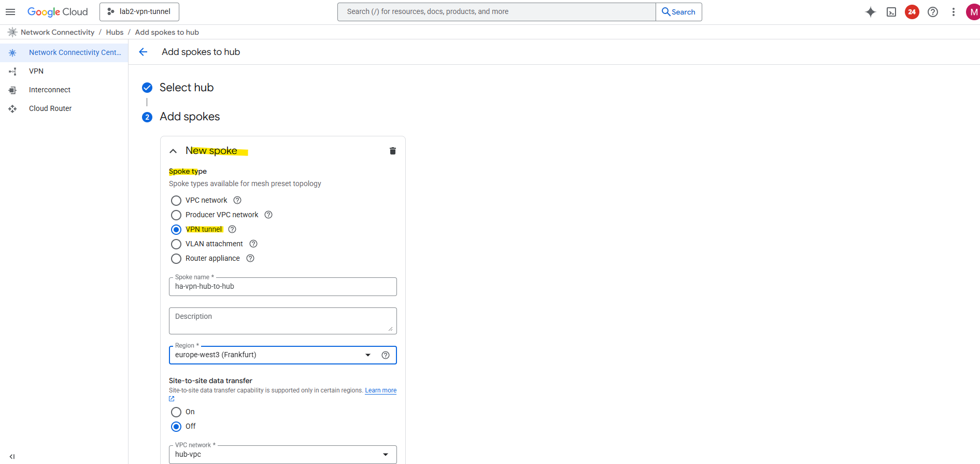Viewport: 980px width, 464px height.
Task: Open the notifications badge showing 24
Action: [x=912, y=12]
